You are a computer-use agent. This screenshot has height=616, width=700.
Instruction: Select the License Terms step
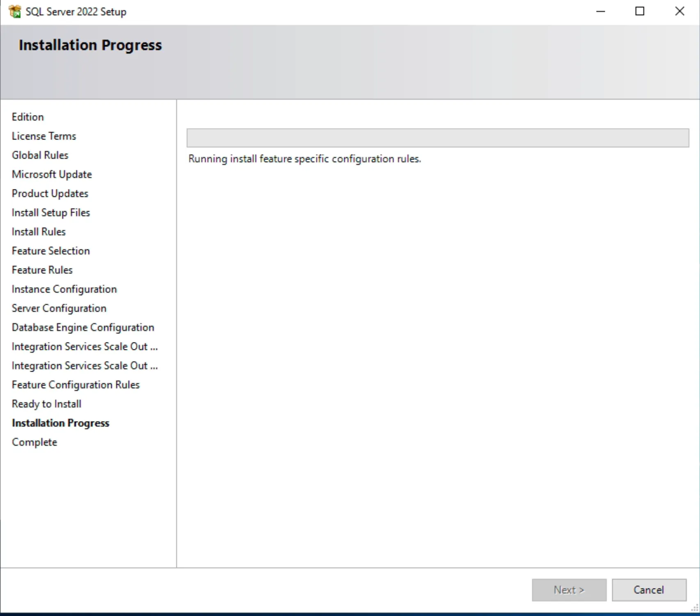[44, 136]
